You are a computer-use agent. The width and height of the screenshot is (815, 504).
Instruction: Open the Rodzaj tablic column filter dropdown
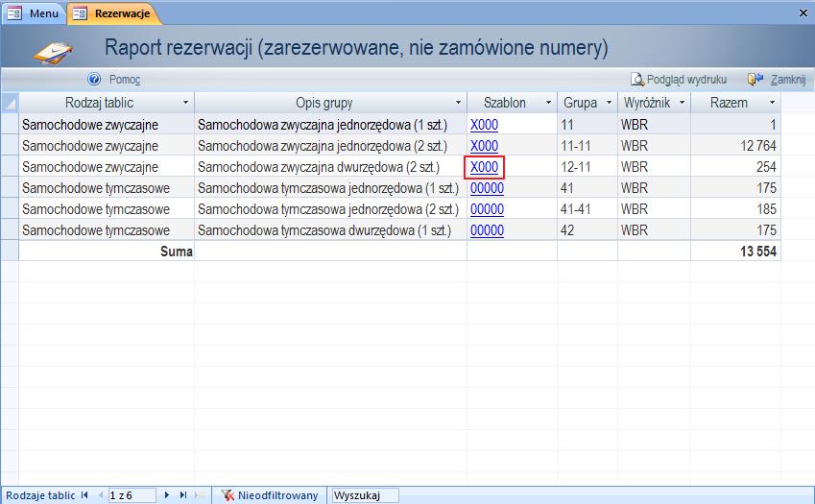pyautogui.click(x=185, y=103)
